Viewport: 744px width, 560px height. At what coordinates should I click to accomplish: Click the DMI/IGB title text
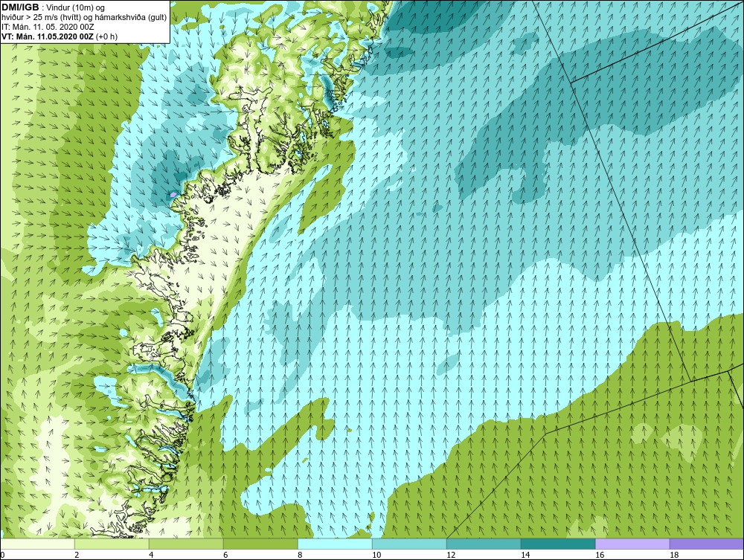click(x=20, y=7)
